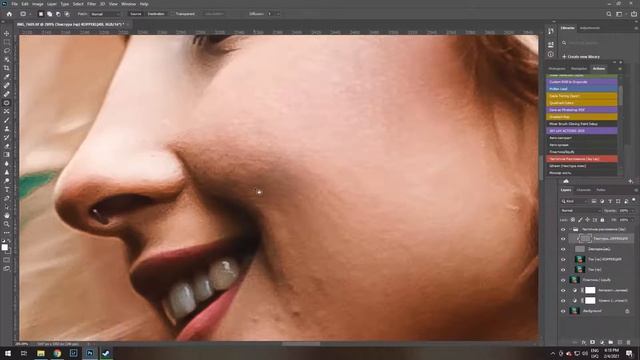Click the foreground color swatch
640x360 pixels.
click(x=4, y=247)
